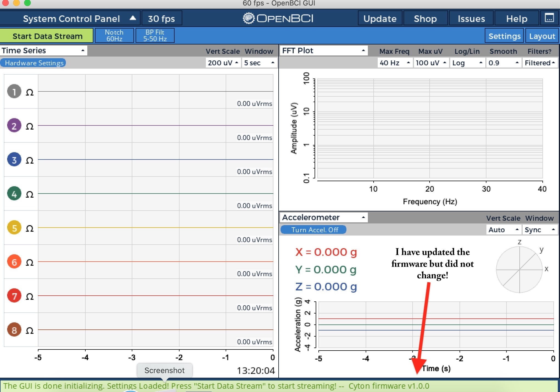Toggle channel 2 number button
Viewport: 560px width, 392px height.
14,125
